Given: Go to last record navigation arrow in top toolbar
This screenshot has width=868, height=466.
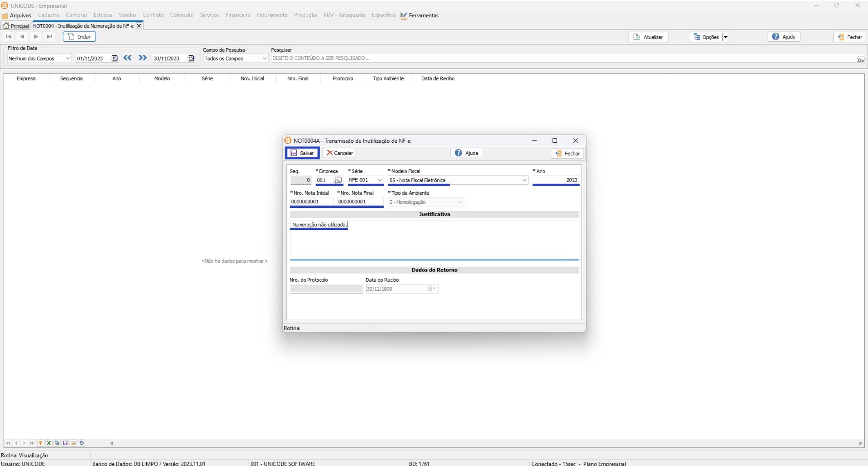Looking at the screenshot, I should coord(50,37).
